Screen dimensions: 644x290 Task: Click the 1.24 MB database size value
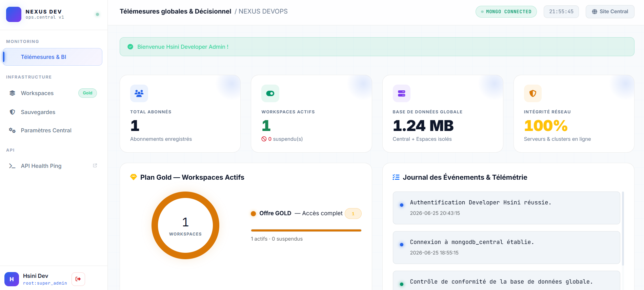pos(423,126)
